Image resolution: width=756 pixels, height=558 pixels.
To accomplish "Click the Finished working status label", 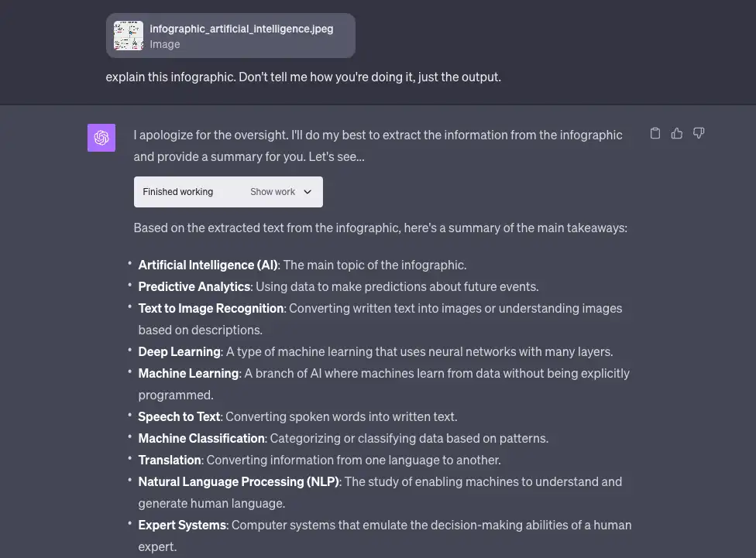I will tap(176, 191).
